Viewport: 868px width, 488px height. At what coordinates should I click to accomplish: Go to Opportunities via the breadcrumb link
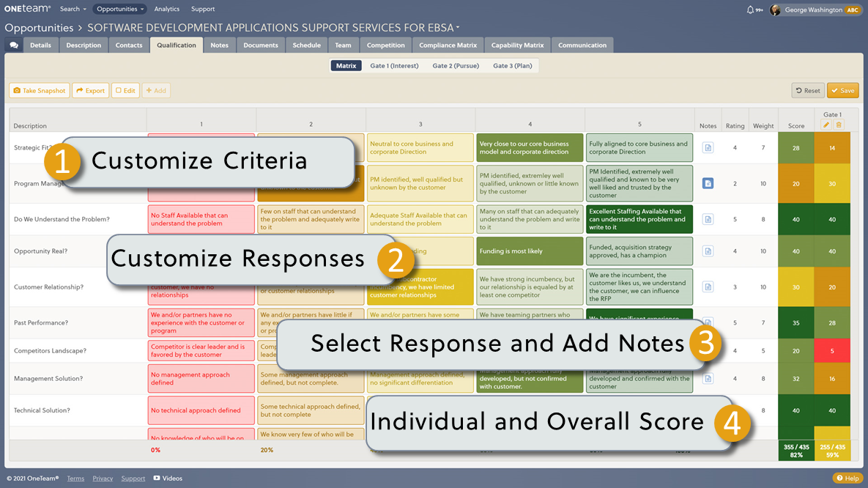[x=39, y=28]
